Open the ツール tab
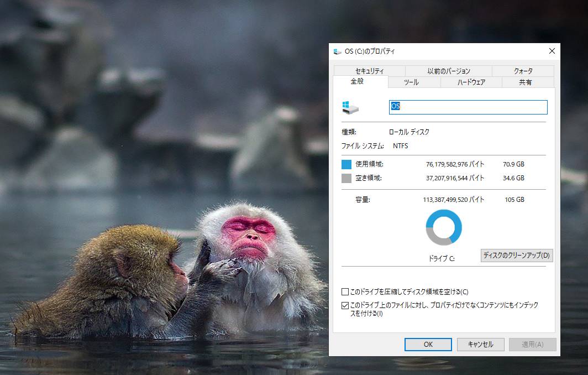This screenshot has width=588, height=375. [411, 82]
